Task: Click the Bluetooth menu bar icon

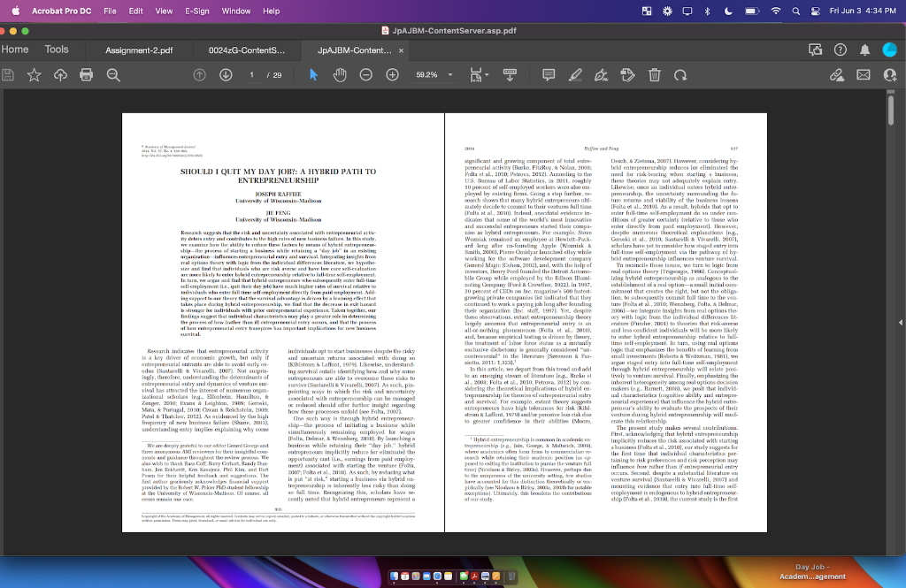Action: pos(707,11)
